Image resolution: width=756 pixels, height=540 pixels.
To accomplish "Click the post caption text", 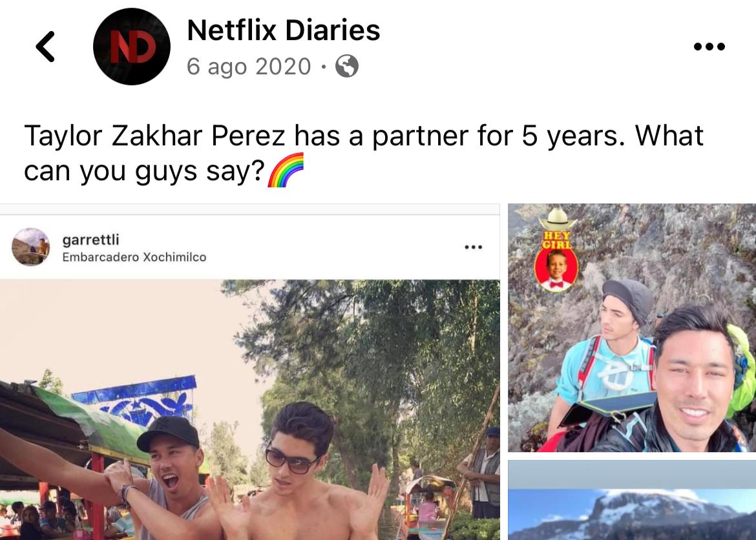I will click(x=364, y=153).
